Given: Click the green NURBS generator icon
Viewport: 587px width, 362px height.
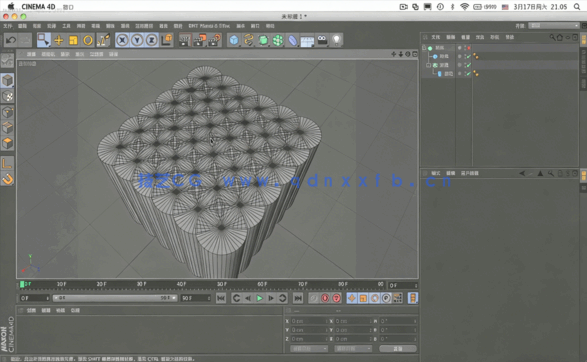Looking at the screenshot, I should 263,40.
